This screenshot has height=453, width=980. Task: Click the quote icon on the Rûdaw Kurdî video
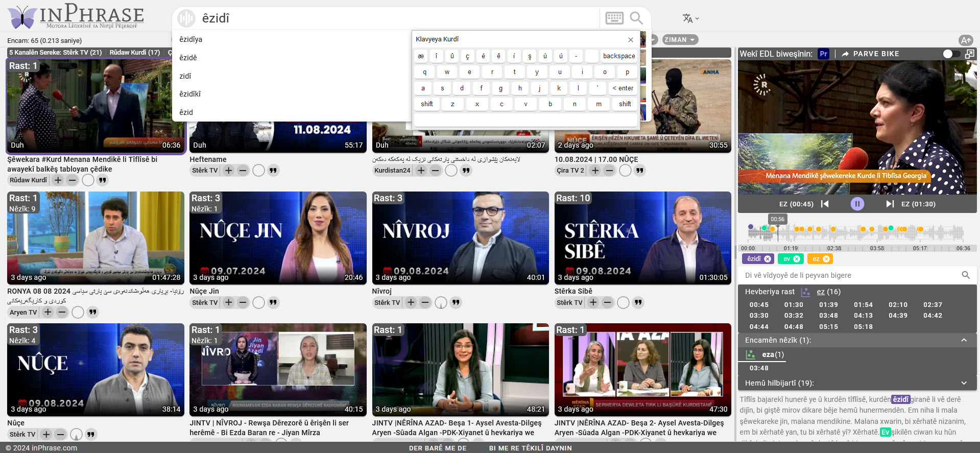(103, 180)
